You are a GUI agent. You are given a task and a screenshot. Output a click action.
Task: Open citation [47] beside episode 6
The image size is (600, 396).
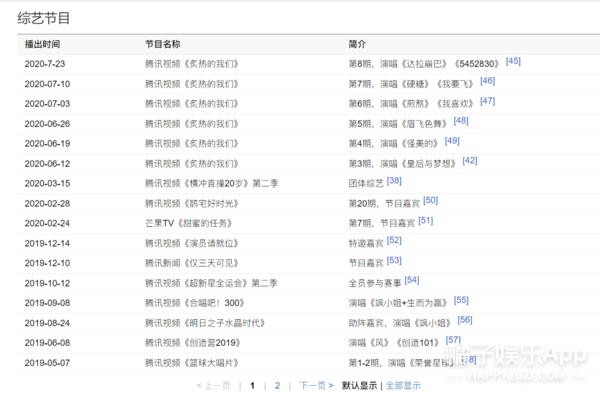click(488, 101)
